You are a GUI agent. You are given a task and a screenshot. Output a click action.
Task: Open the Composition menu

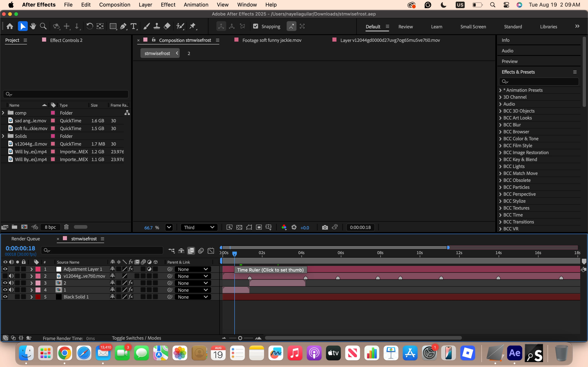[x=115, y=5]
